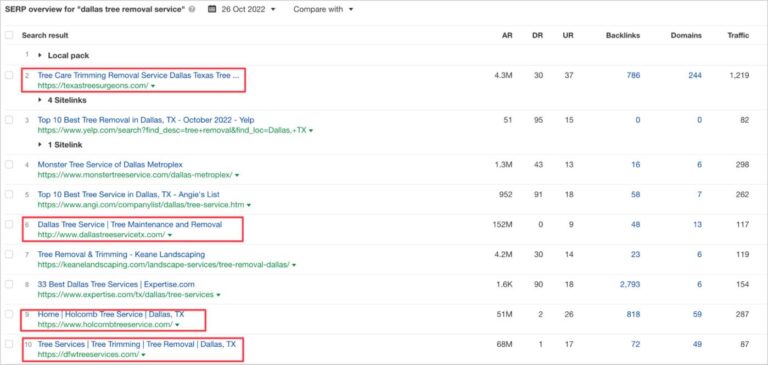Open the Top 10 Best Tree Removal Yelp title

tap(146, 120)
